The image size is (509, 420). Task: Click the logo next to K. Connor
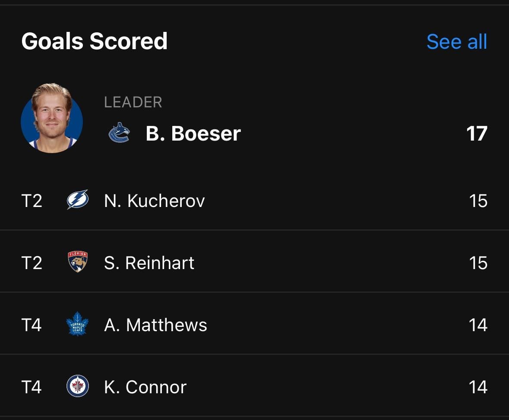tap(77, 387)
